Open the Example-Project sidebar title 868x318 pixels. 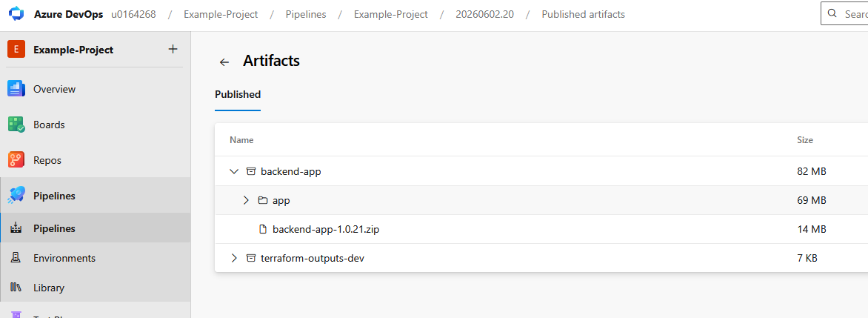[73, 50]
